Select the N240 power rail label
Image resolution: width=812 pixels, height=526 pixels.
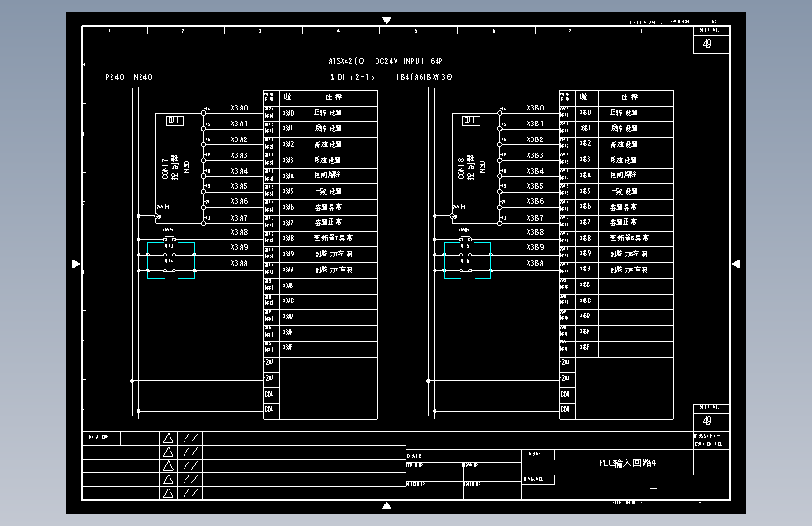click(142, 77)
